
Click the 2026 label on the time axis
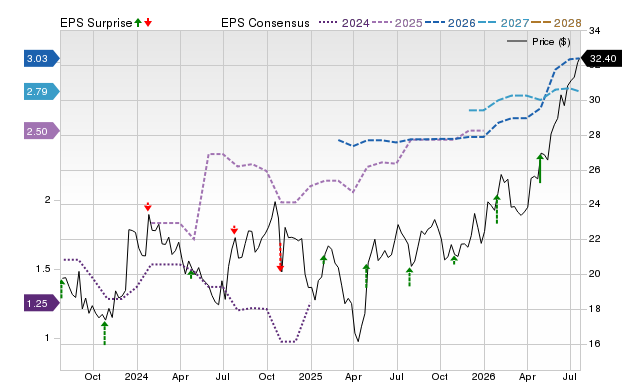tap(483, 376)
